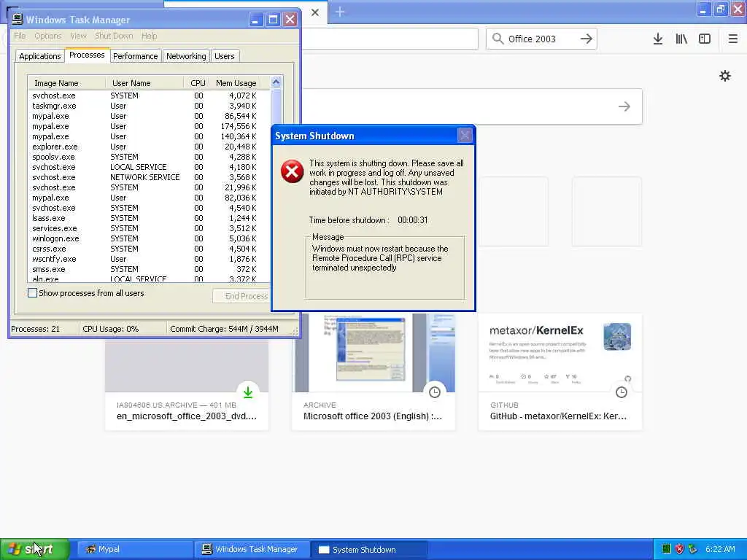Click the red shield security tray icon
The width and height of the screenshot is (747, 560).
[x=680, y=549]
